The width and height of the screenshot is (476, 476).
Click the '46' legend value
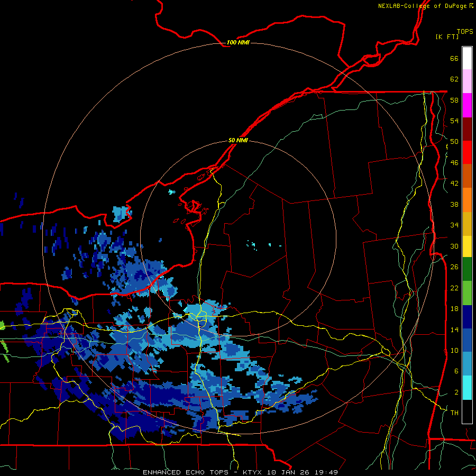(454, 163)
